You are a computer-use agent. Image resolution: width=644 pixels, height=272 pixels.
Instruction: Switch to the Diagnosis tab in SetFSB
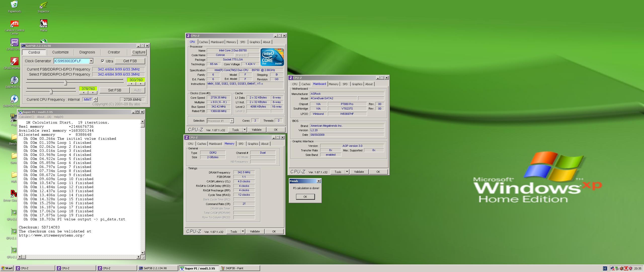click(87, 52)
